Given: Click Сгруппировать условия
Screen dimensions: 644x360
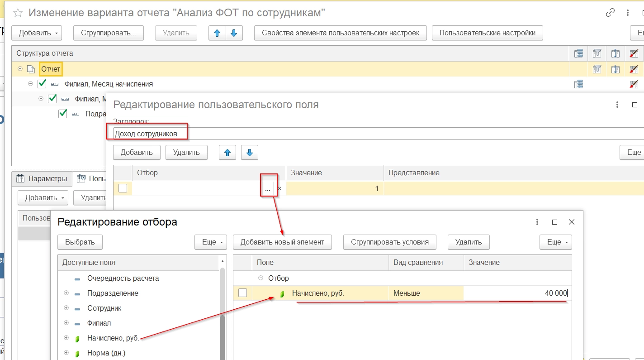Looking at the screenshot, I should coord(390,242).
